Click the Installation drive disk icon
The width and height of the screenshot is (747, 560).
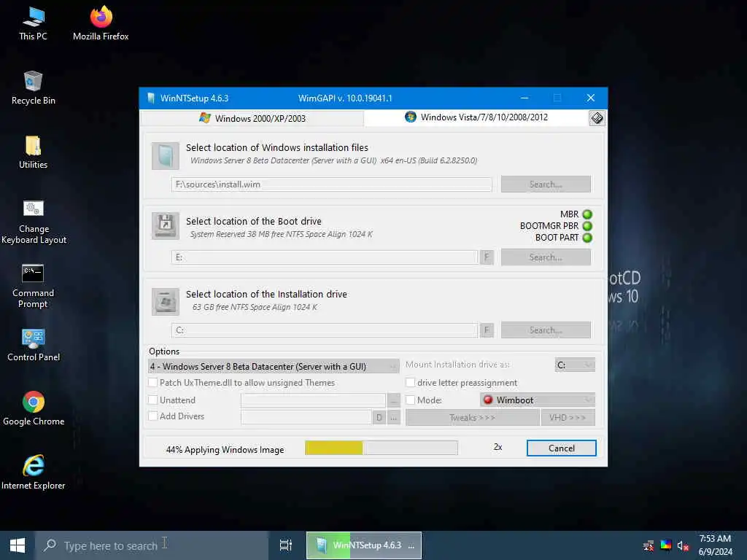tap(166, 301)
